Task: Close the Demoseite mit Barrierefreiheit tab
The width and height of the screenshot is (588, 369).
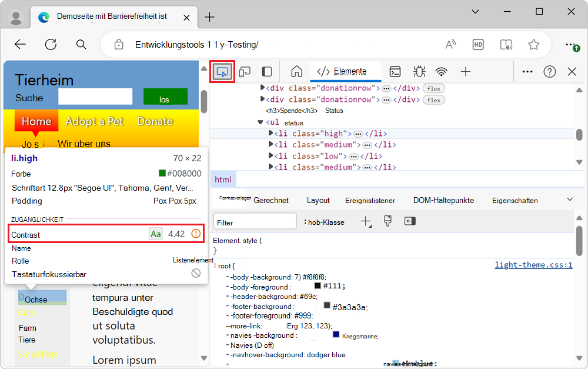Action: pos(186,17)
